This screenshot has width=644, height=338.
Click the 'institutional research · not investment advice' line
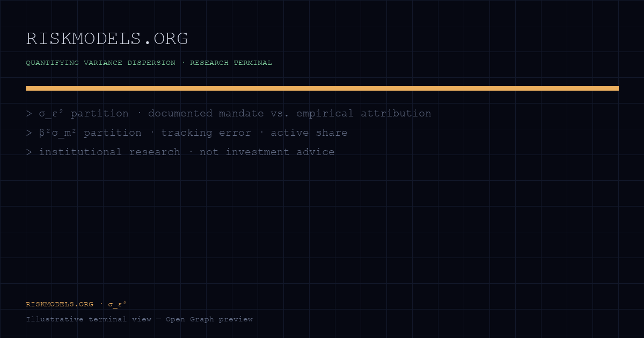click(180, 152)
